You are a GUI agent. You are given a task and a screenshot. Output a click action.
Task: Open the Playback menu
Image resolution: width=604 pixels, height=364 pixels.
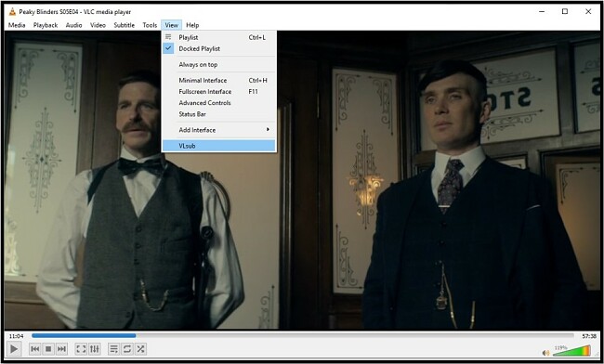pyautogui.click(x=46, y=25)
